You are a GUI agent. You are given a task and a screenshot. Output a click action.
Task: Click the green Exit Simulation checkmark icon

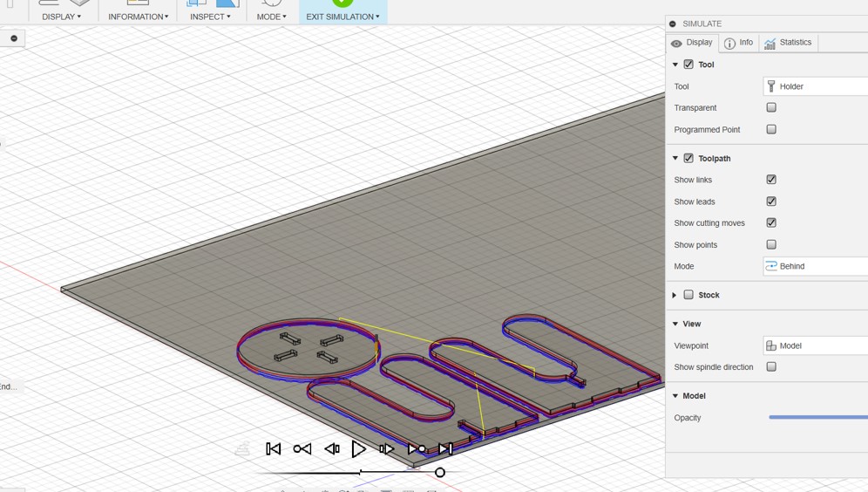pyautogui.click(x=342, y=3)
